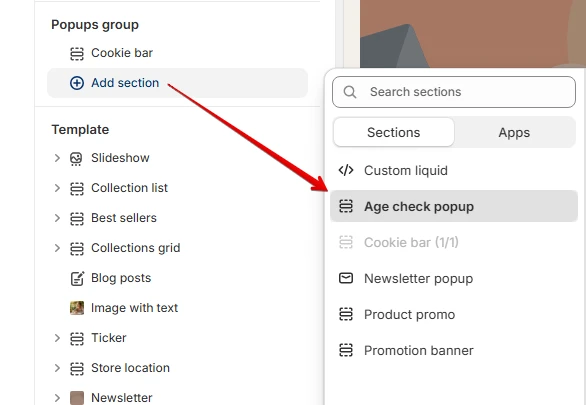Select Custom liquid from section list

tap(454, 170)
